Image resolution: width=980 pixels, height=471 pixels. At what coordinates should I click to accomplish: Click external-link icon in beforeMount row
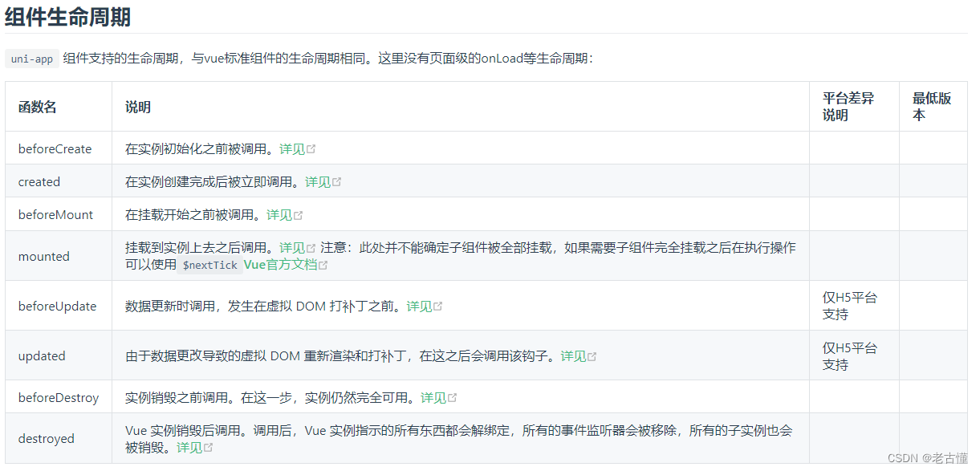pos(299,215)
